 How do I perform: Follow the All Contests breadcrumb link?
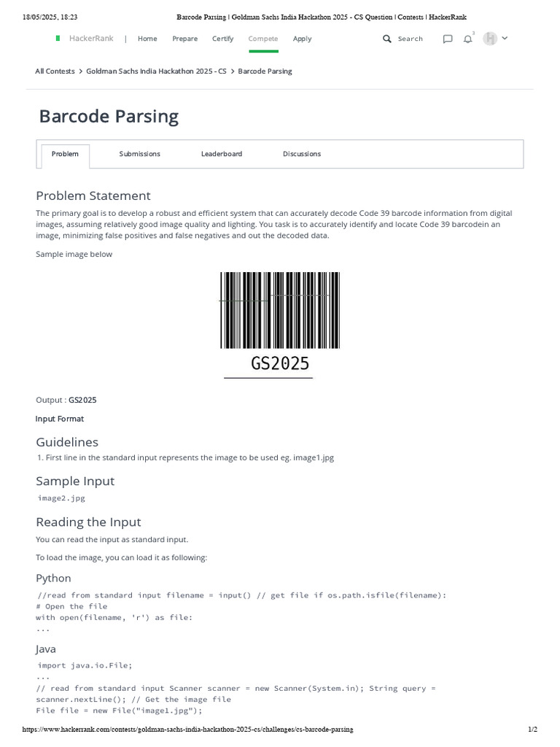[x=55, y=71]
